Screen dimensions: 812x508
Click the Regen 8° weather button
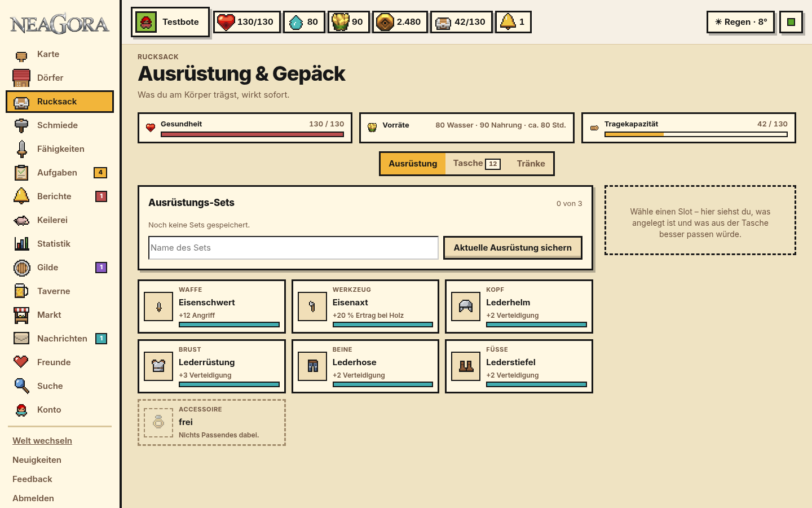(x=740, y=22)
